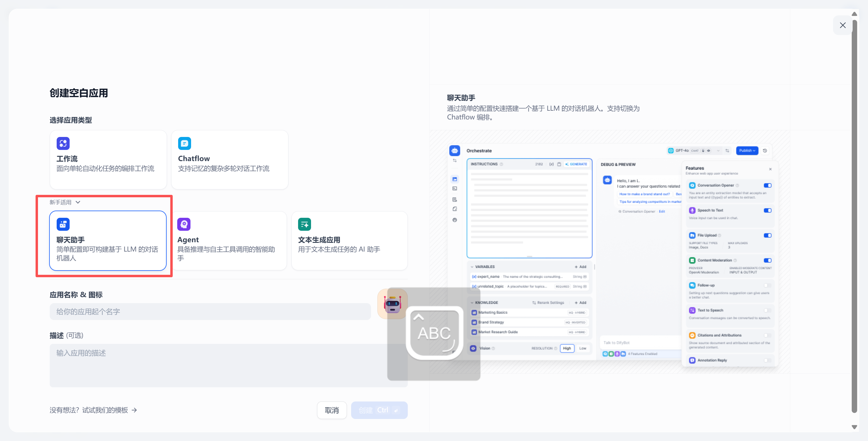Select the 文本生成应用 app type card

coord(349,240)
